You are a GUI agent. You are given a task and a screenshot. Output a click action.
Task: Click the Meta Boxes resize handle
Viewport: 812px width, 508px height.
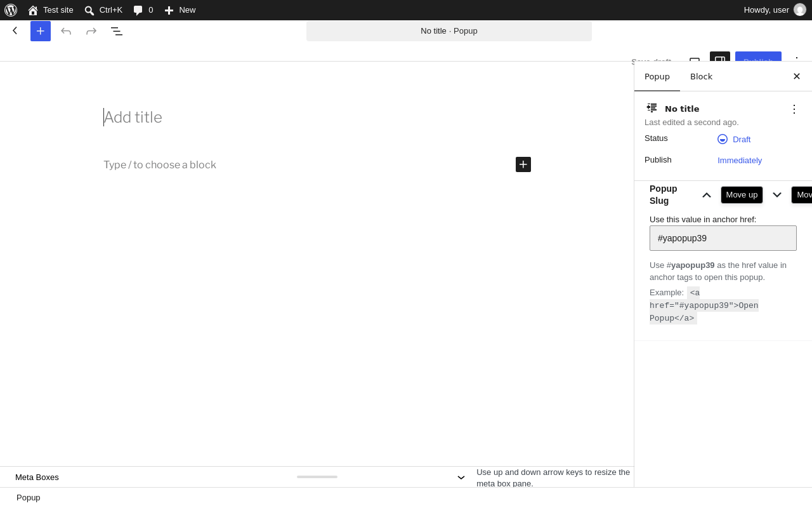[x=317, y=477]
